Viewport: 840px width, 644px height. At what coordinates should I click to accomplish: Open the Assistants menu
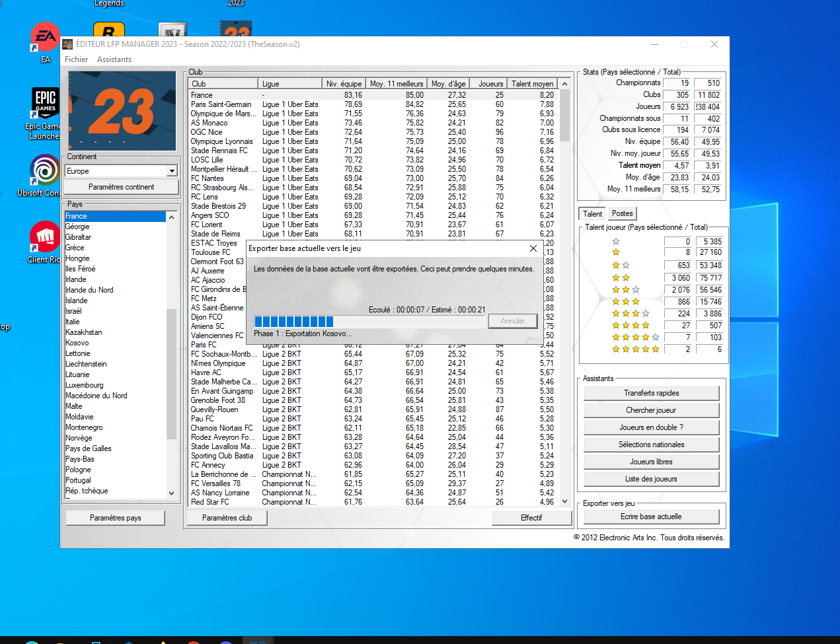point(114,59)
